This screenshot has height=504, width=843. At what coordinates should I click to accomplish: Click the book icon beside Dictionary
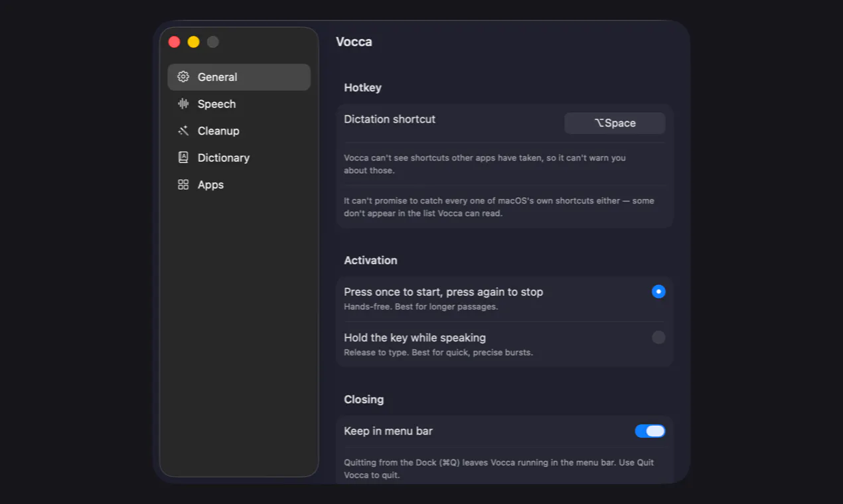(x=183, y=157)
